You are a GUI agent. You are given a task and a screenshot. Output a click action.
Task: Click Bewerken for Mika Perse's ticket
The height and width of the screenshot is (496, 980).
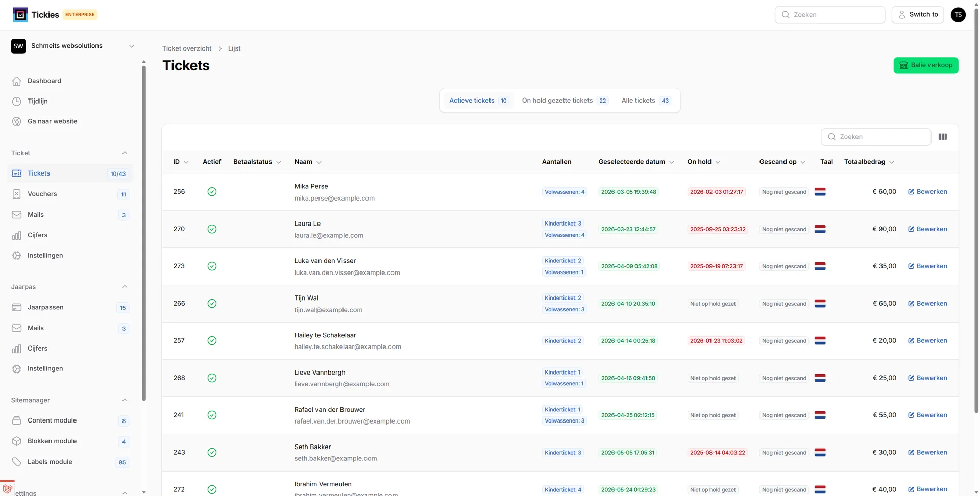point(927,192)
